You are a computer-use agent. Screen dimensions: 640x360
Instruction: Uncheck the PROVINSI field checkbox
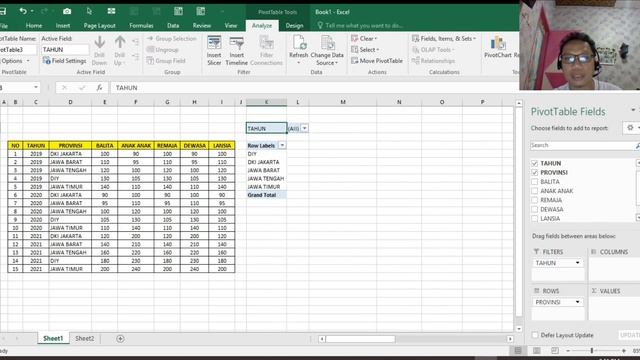click(534, 173)
